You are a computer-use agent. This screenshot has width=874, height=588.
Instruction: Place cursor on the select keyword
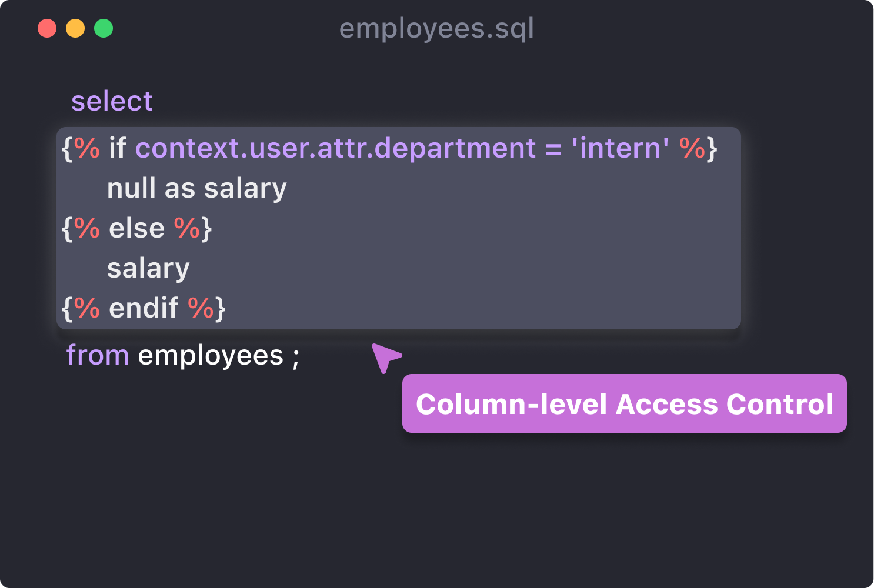click(x=112, y=101)
